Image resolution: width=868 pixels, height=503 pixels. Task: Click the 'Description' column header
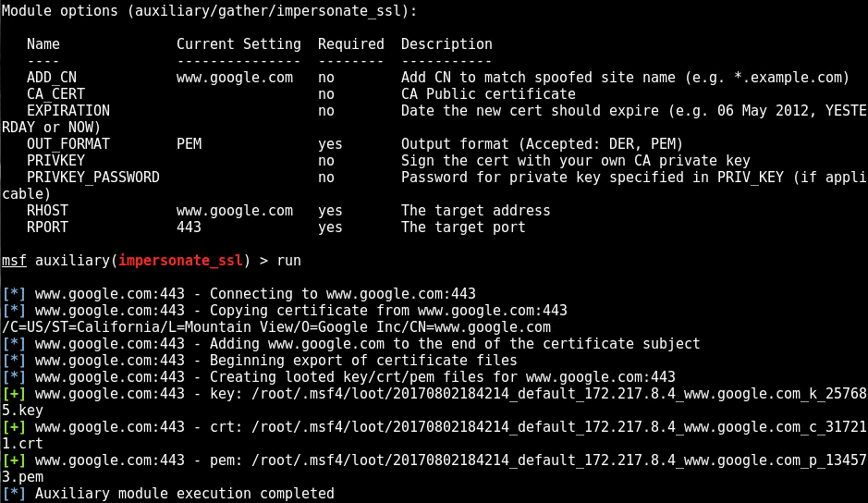[446, 44]
